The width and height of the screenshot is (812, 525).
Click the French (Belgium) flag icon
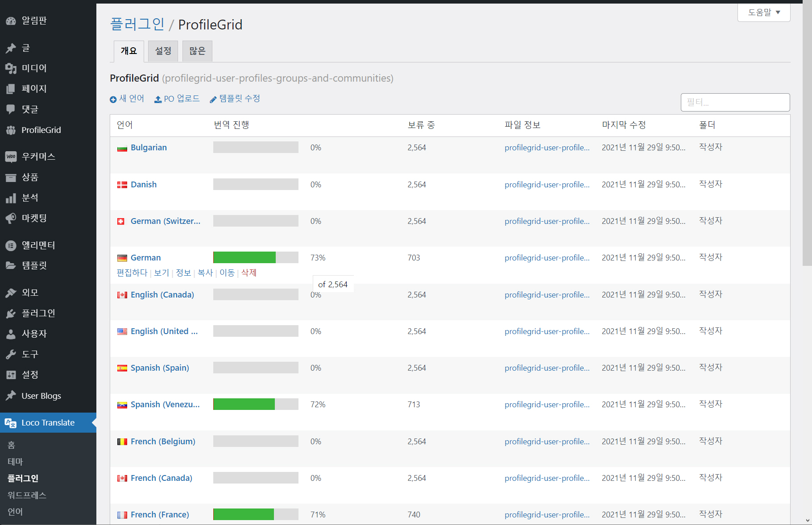click(x=122, y=442)
